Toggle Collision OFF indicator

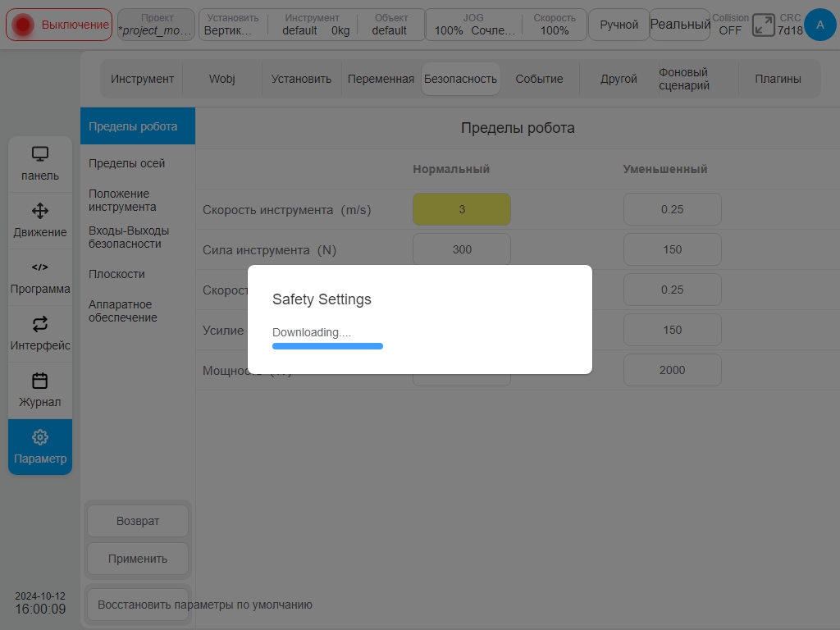730,25
